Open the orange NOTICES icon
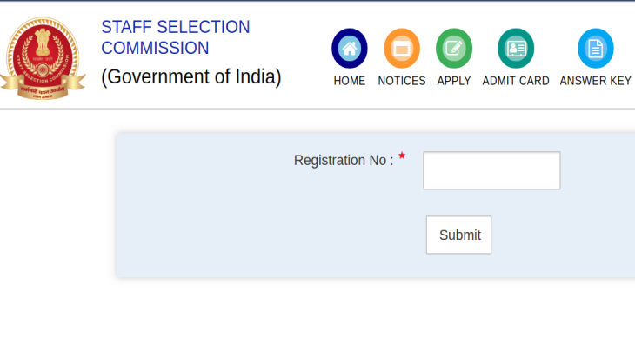This screenshot has width=635, height=364. coord(402,48)
